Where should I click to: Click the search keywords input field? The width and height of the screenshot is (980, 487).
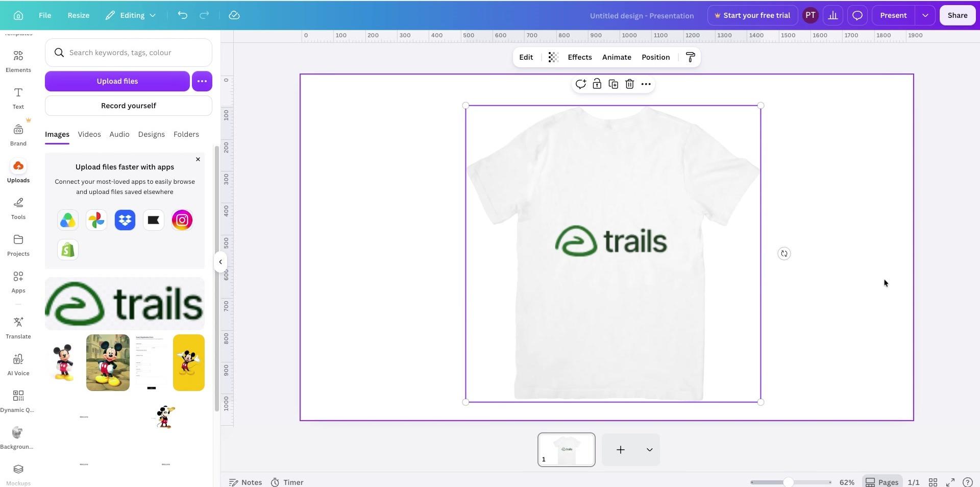tap(129, 53)
